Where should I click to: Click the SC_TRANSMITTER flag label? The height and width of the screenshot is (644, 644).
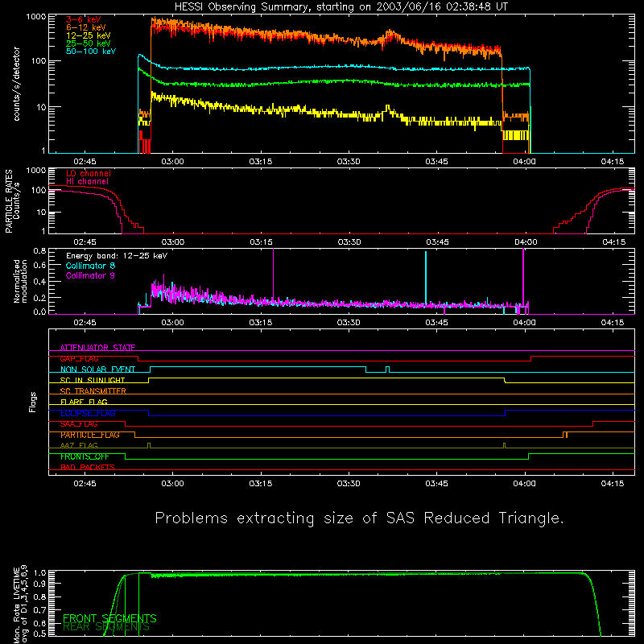[x=93, y=391]
